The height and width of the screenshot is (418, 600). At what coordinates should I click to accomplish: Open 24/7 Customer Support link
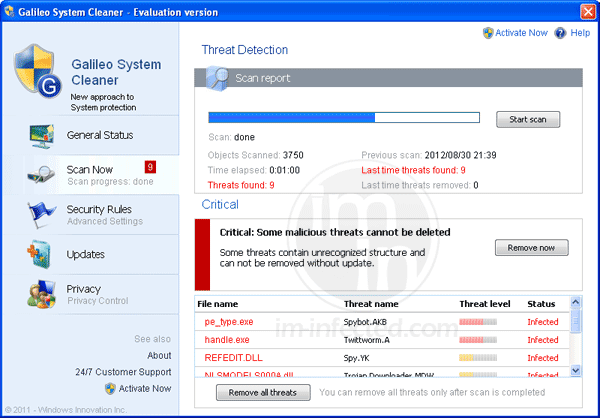(123, 372)
